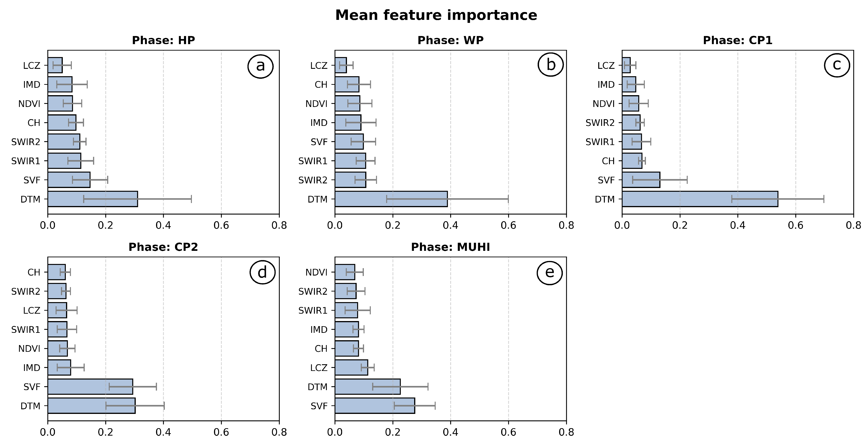Viewport: 868px width, 446px height.
Task: Select the "Phase: MUHI" subplot title
Action: [x=451, y=247]
